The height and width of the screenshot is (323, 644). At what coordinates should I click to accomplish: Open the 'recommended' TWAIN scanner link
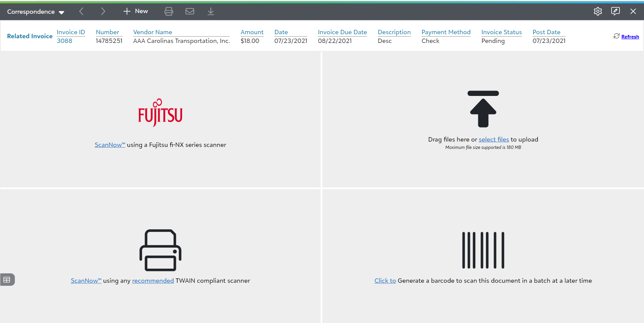point(153,281)
